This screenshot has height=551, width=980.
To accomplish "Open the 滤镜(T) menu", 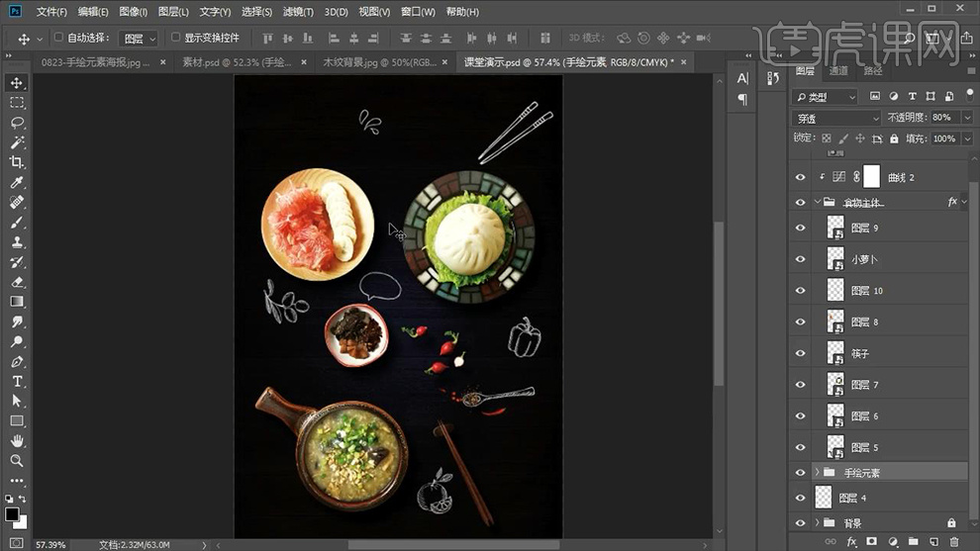I will [x=298, y=12].
